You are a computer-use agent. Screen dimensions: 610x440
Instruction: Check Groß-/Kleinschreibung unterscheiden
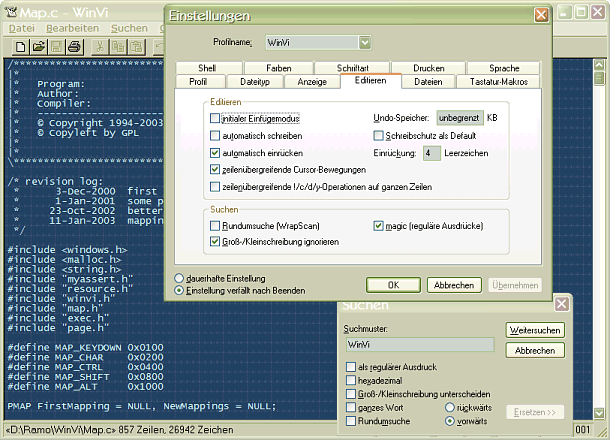(x=351, y=394)
